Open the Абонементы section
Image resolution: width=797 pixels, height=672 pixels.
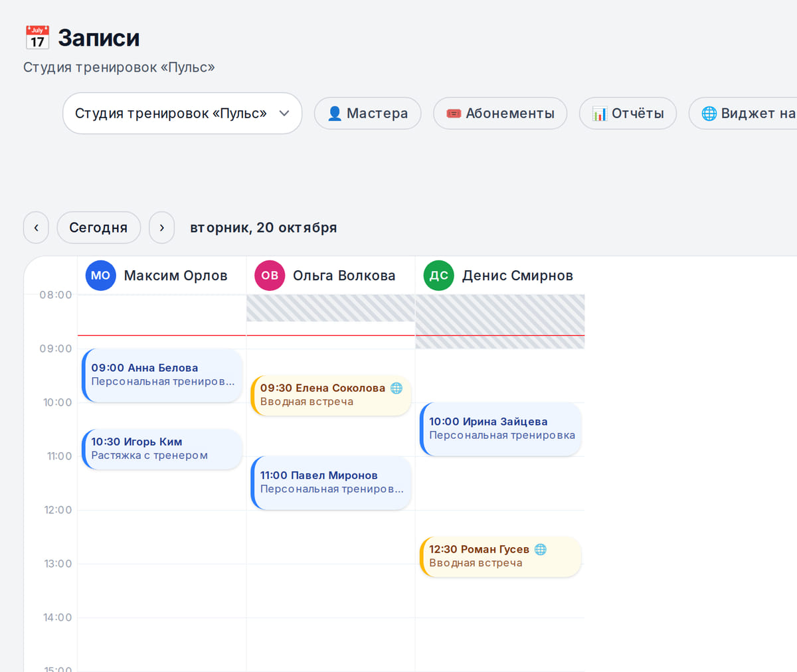[500, 114]
